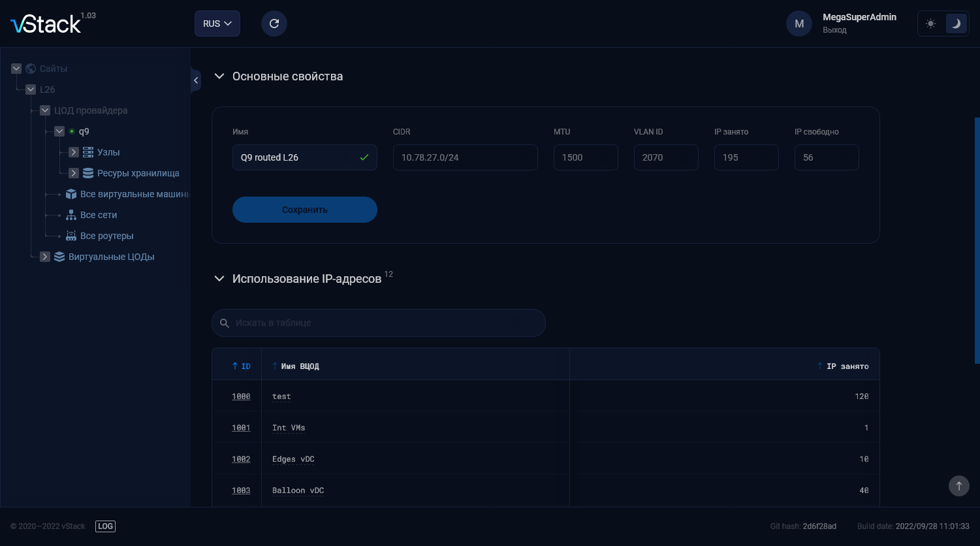Switch to light theme sun icon
Screen dimensions: 980x546
pyautogui.click(x=930, y=24)
